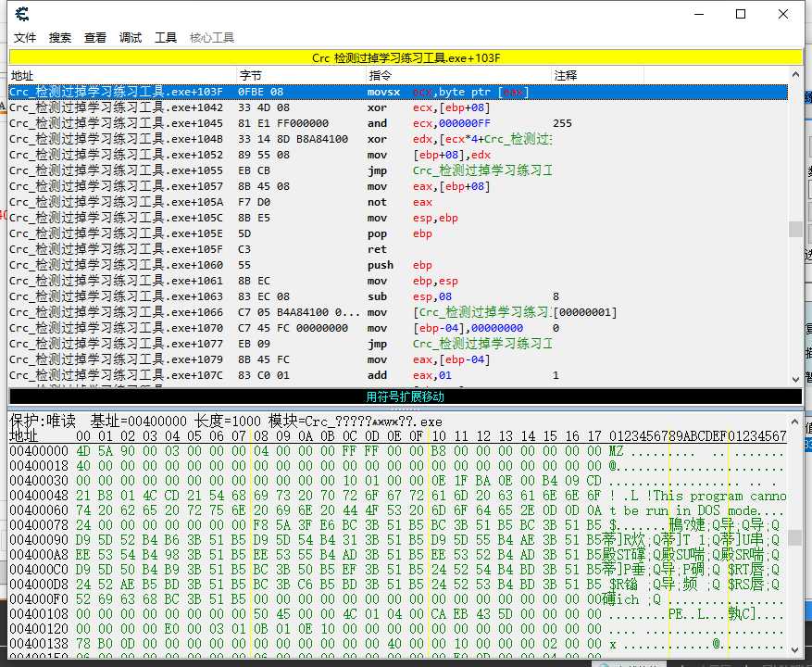Select the movsx ecx,byte ptr row

[x=398, y=92]
